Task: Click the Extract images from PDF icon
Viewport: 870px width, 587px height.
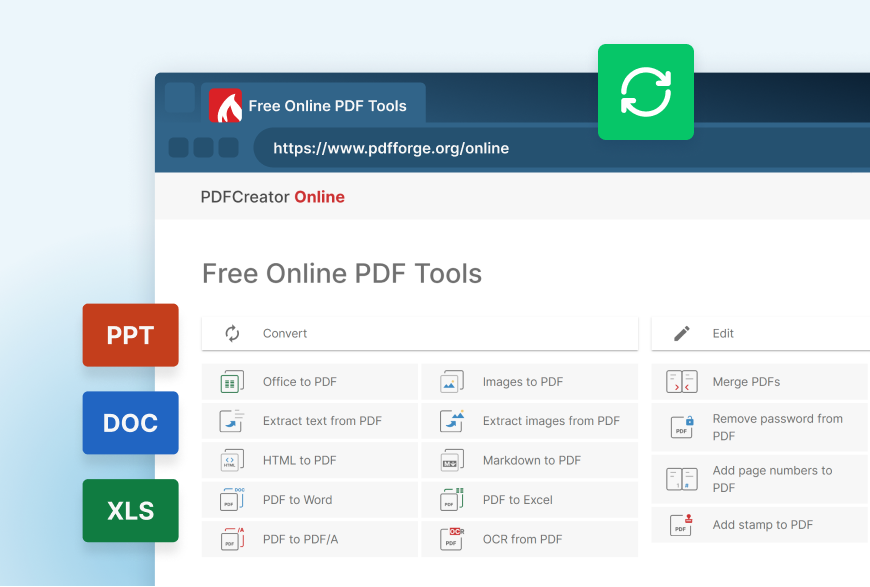Action: coord(452,421)
